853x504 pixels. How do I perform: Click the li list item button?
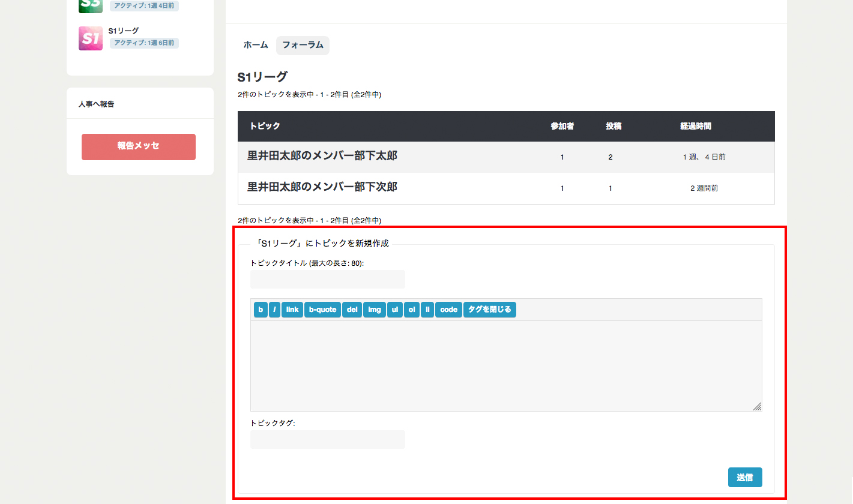pyautogui.click(x=427, y=310)
